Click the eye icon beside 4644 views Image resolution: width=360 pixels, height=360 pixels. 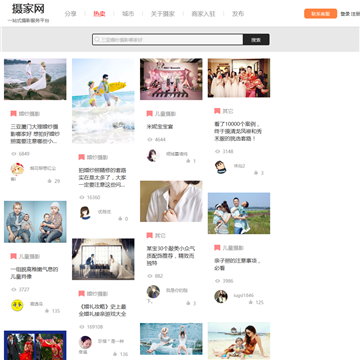point(150,140)
